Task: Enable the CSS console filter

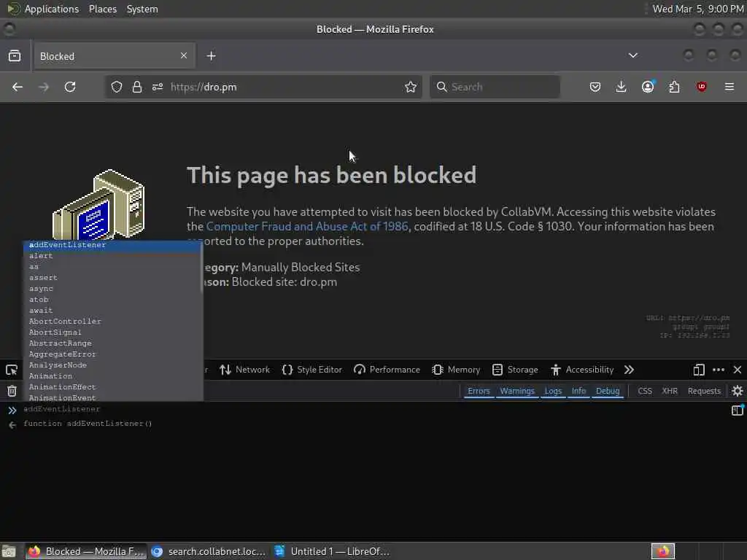Action: point(645,391)
